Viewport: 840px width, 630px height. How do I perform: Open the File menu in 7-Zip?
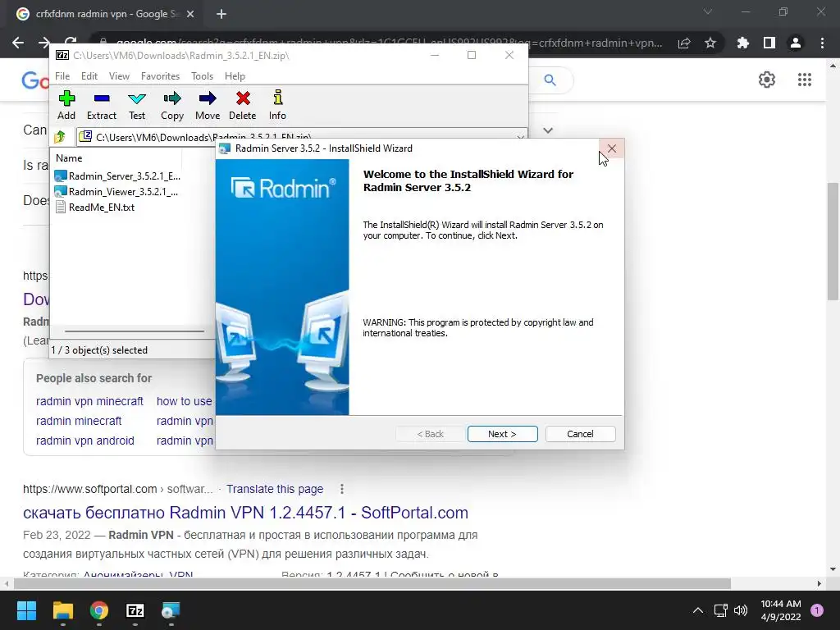pos(62,76)
